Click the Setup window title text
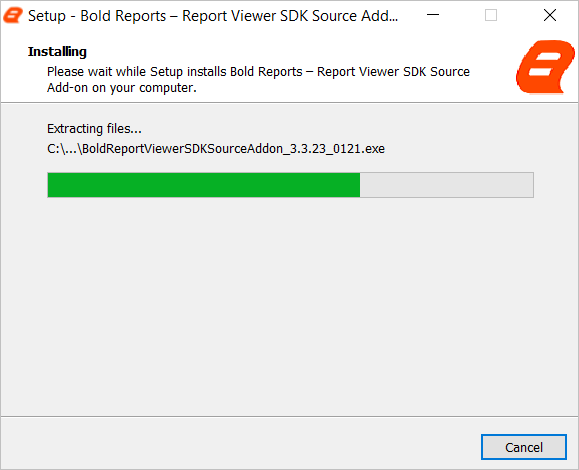This screenshot has width=579, height=470. (x=213, y=16)
